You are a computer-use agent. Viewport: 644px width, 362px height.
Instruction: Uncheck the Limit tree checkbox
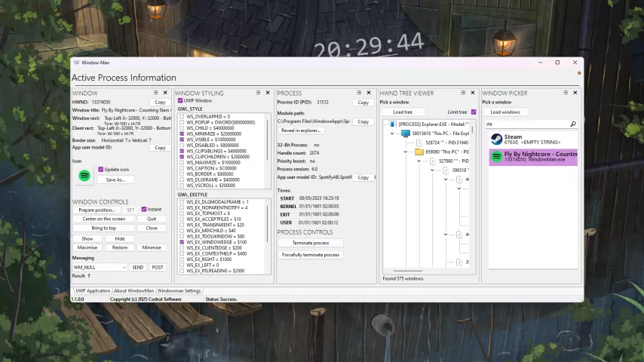pyautogui.click(x=473, y=112)
